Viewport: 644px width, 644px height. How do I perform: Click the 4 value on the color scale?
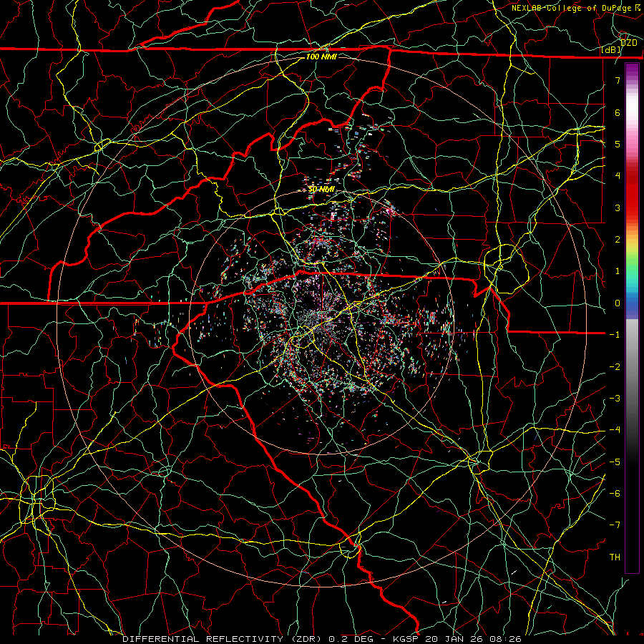pos(618,176)
